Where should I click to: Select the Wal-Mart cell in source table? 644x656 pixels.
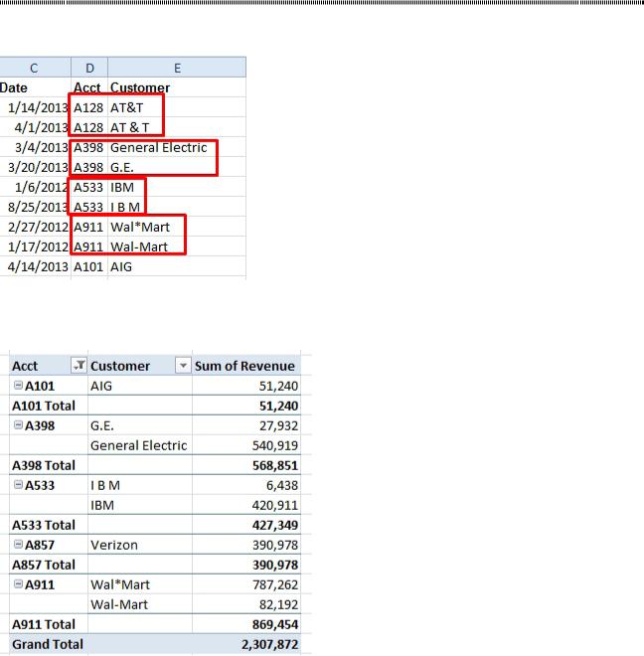coord(177,246)
